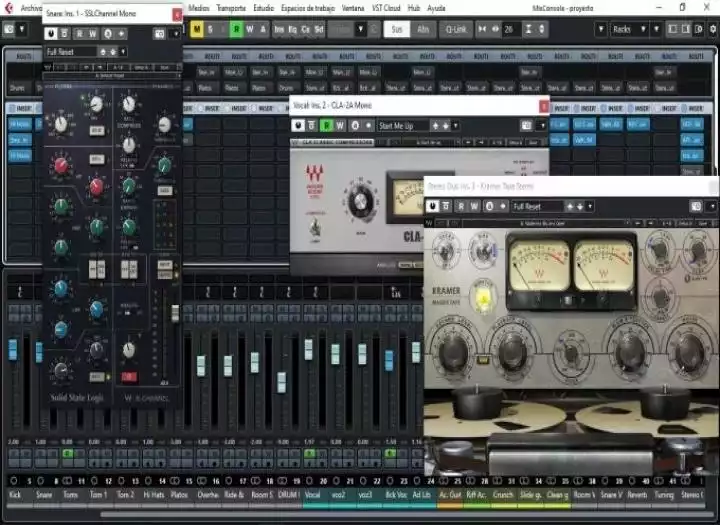
Task: Click the Eq bypass button in MixConsole toolbar
Action: point(292,29)
